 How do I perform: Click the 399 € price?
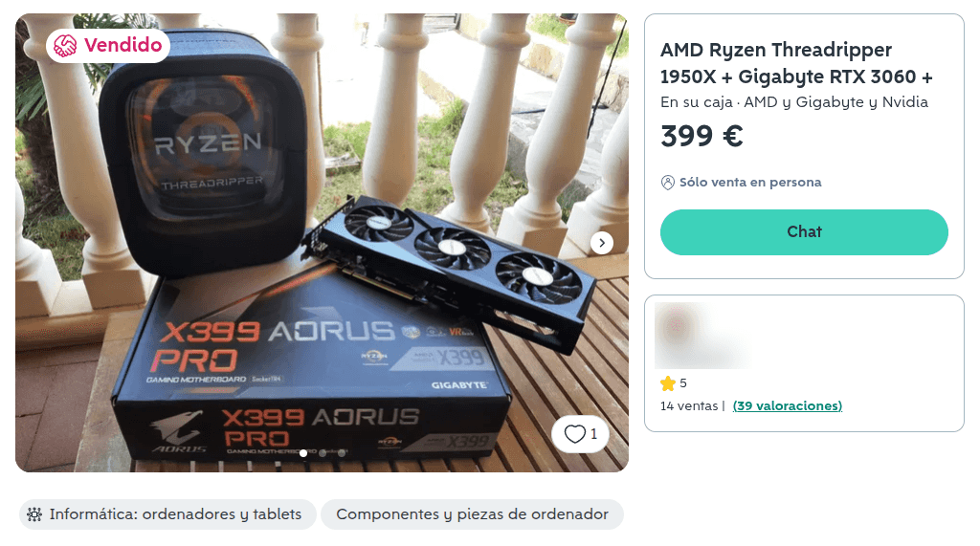click(x=702, y=136)
